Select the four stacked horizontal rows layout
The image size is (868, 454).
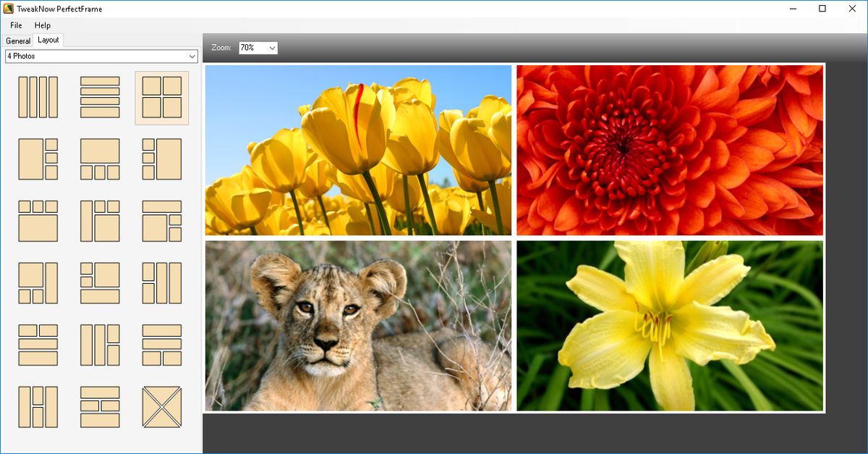click(100, 97)
